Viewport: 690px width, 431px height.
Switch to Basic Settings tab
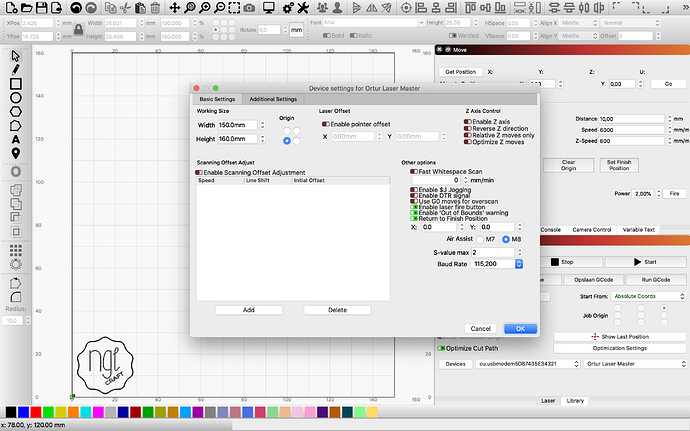tap(217, 99)
